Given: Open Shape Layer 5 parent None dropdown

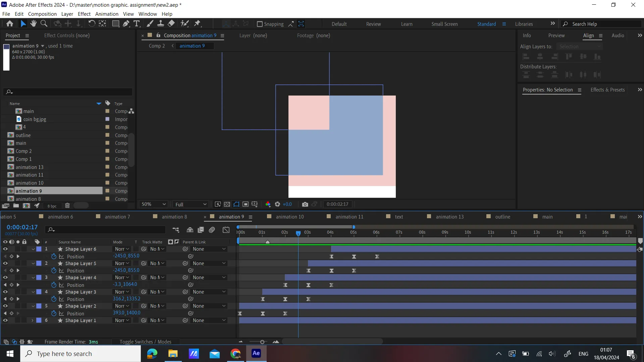Looking at the screenshot, I should click(209, 263).
